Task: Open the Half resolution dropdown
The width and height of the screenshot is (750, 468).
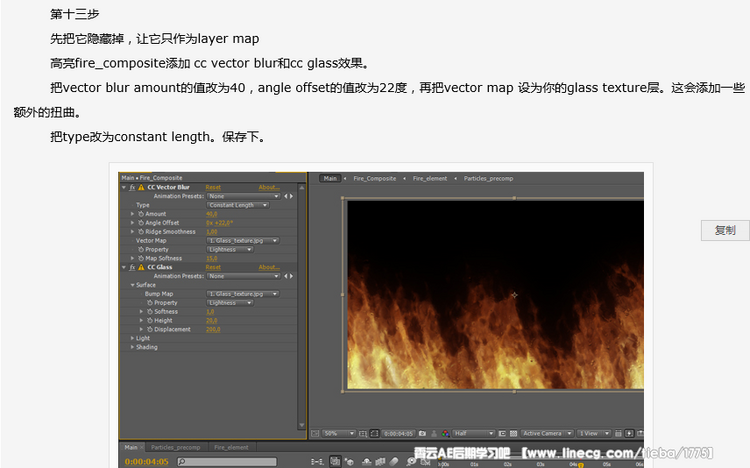Action: pos(473,434)
